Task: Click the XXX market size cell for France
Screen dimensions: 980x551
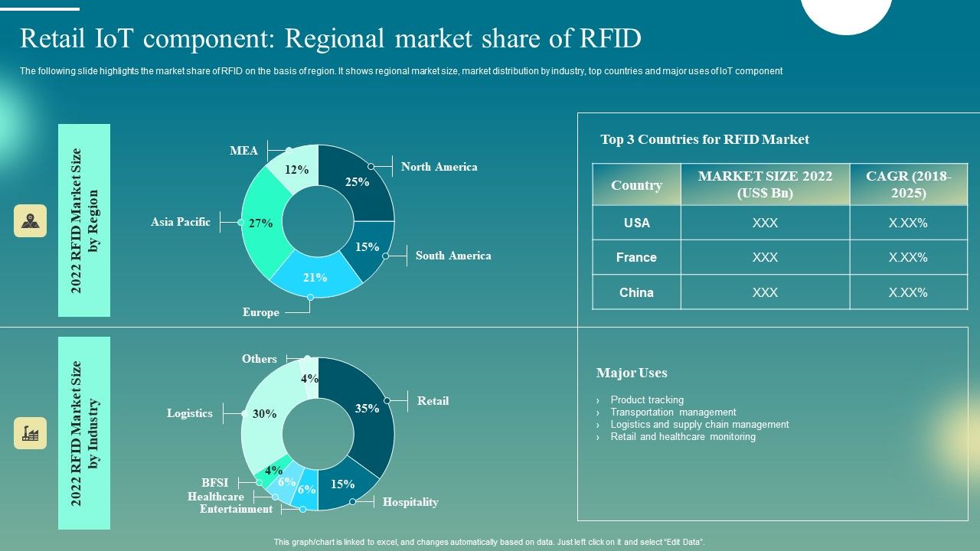Action: tap(765, 257)
